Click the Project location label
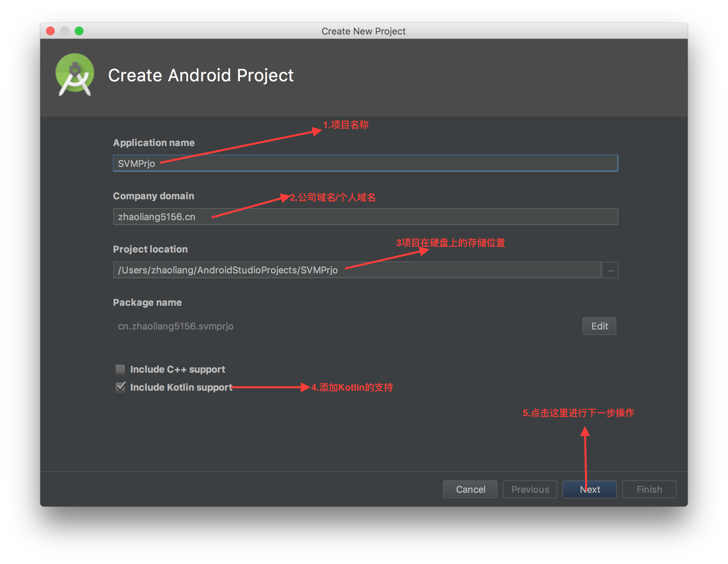Screen dimensions: 728x564 (x=150, y=249)
